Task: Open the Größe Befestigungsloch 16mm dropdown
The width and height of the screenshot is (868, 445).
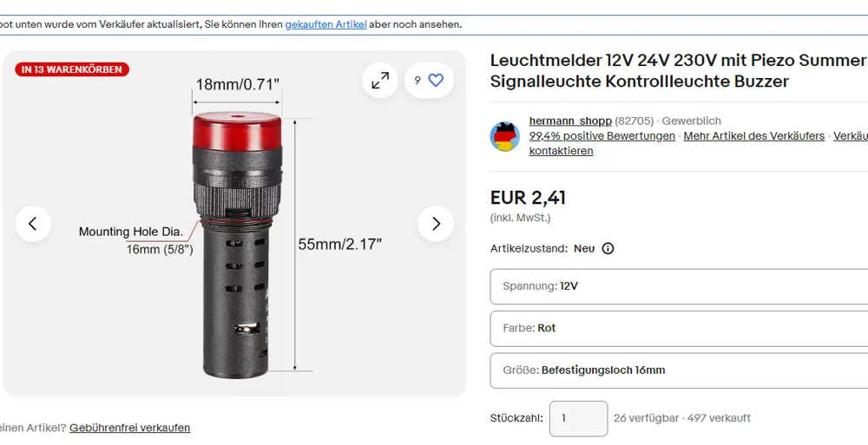Action: tap(679, 370)
